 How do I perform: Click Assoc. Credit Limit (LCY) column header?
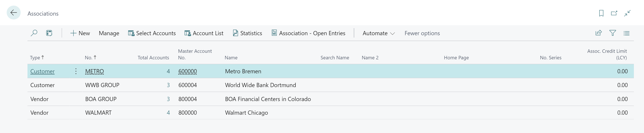607,54
